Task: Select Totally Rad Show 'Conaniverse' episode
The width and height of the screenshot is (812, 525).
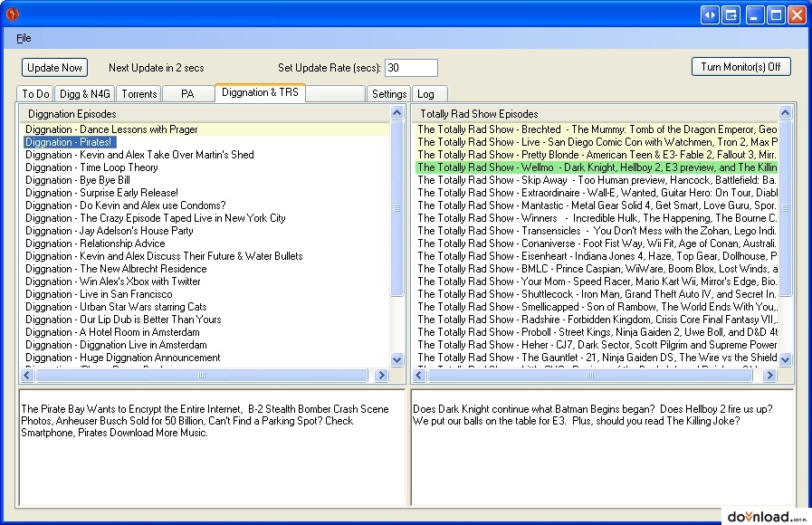Action: click(597, 243)
